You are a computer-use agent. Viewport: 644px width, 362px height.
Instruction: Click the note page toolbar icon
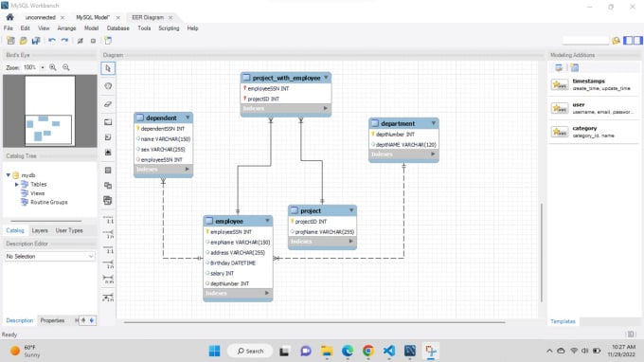click(108, 41)
